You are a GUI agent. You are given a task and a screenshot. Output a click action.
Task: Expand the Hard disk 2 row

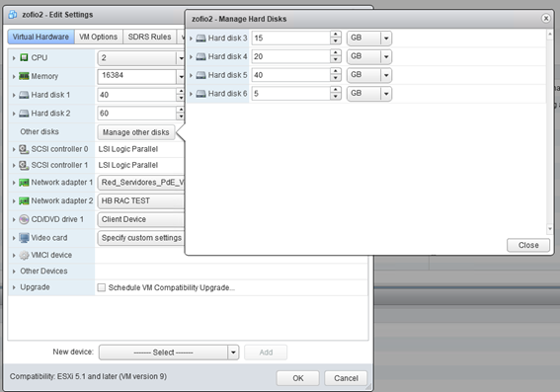coord(14,114)
